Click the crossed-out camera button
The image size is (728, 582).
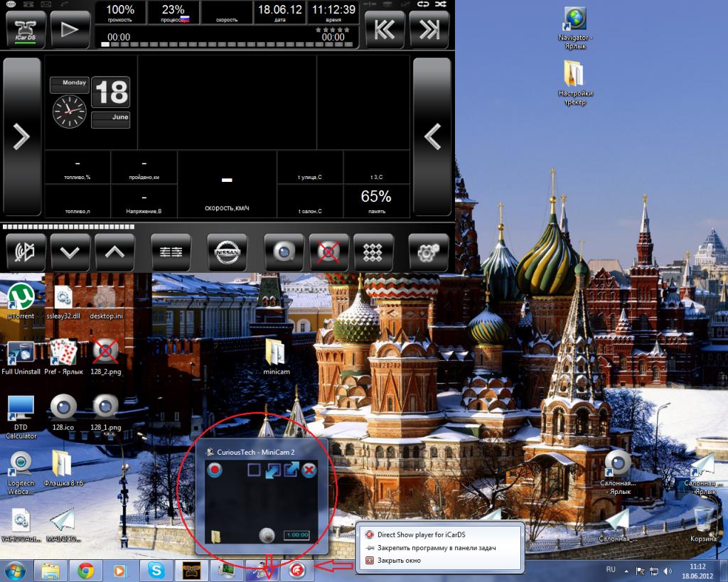(x=329, y=252)
